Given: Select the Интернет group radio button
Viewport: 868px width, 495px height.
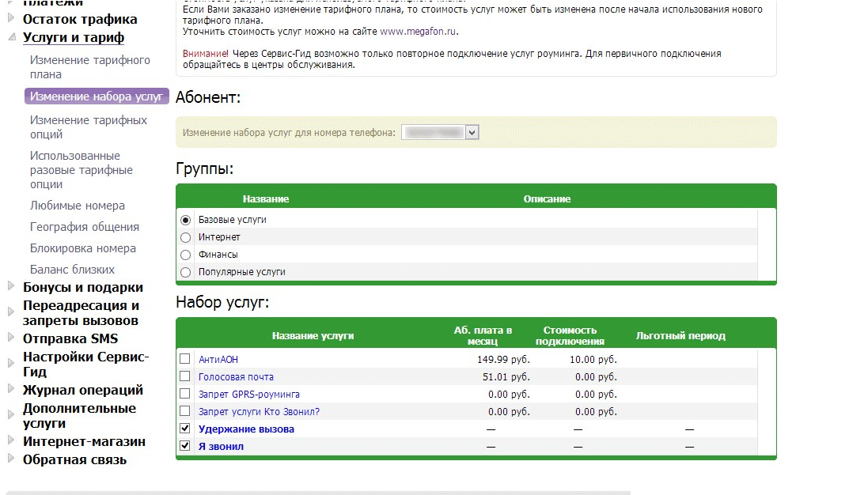Looking at the screenshot, I should click(x=185, y=237).
